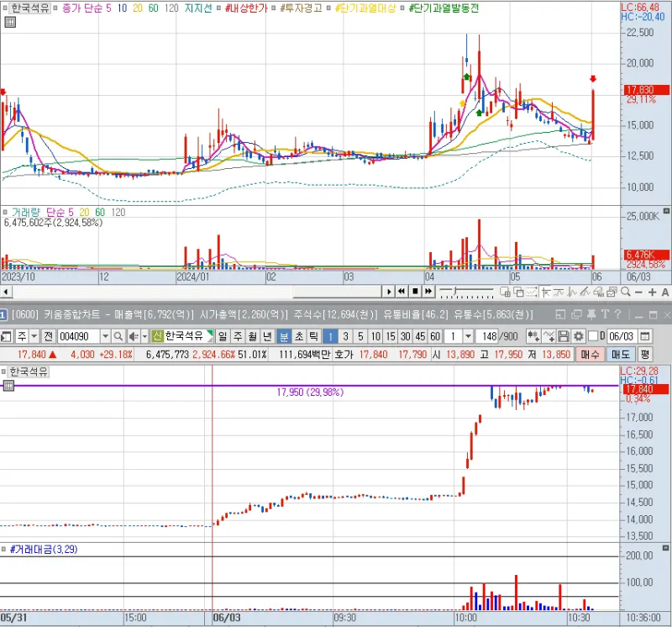Choose the 10 minute interval tab
The image size is (672, 627).
coord(375,336)
